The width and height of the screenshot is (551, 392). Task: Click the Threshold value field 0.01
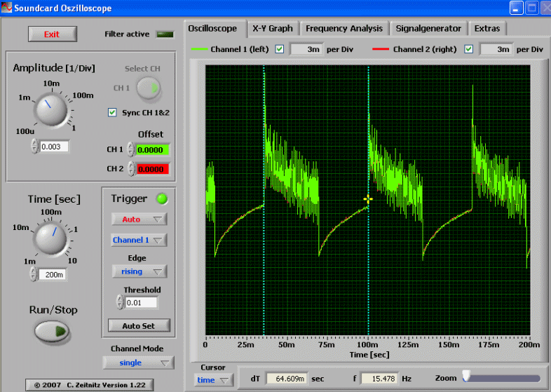click(141, 303)
